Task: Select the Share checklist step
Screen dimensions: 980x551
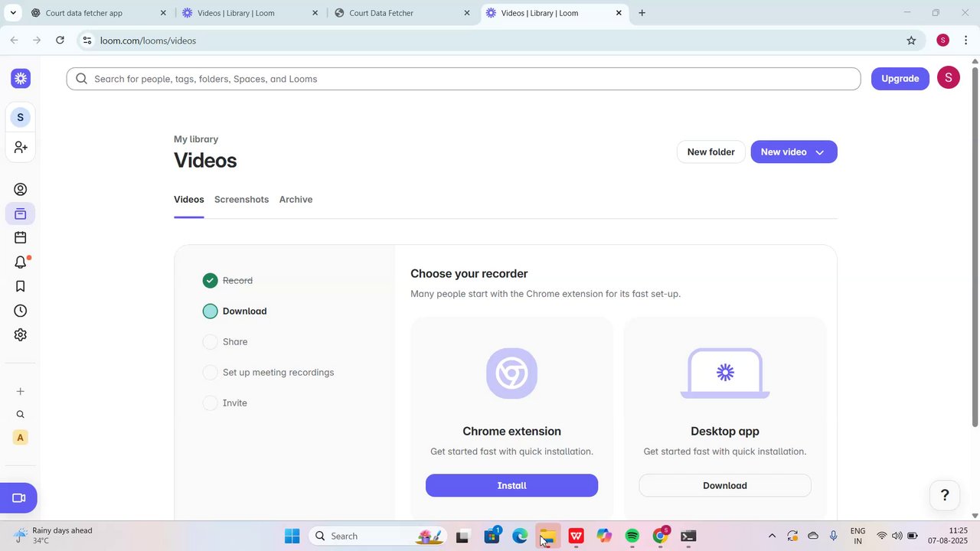Action: point(225,342)
